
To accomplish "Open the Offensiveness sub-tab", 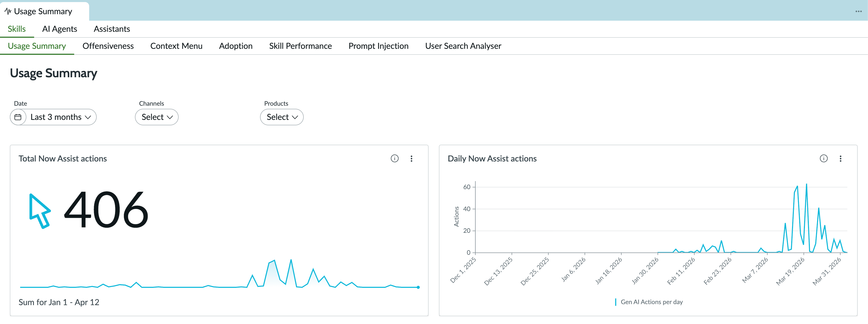I will click(108, 46).
